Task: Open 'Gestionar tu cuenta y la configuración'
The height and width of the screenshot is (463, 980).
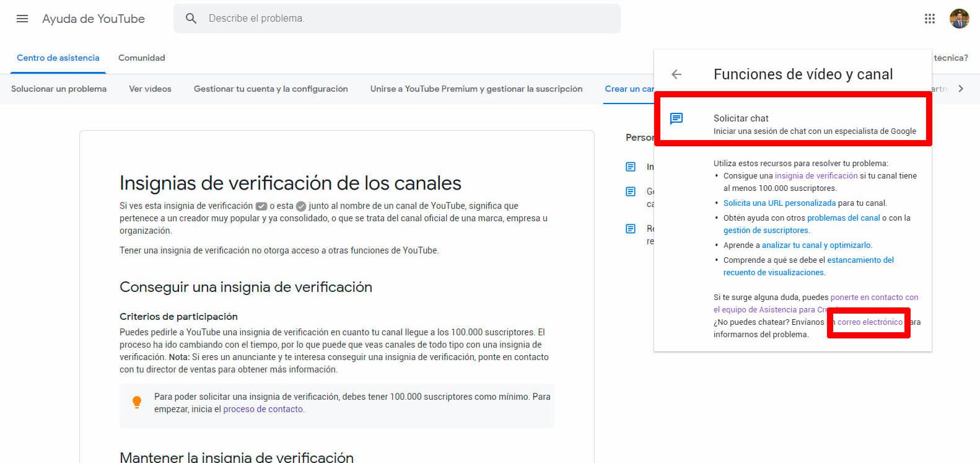Action: tap(271, 89)
